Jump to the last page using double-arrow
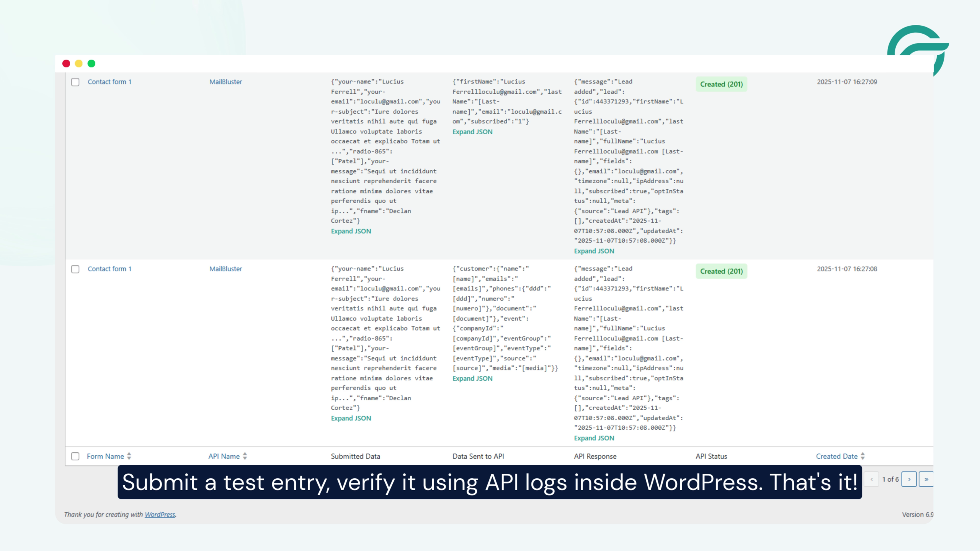 coord(927,479)
